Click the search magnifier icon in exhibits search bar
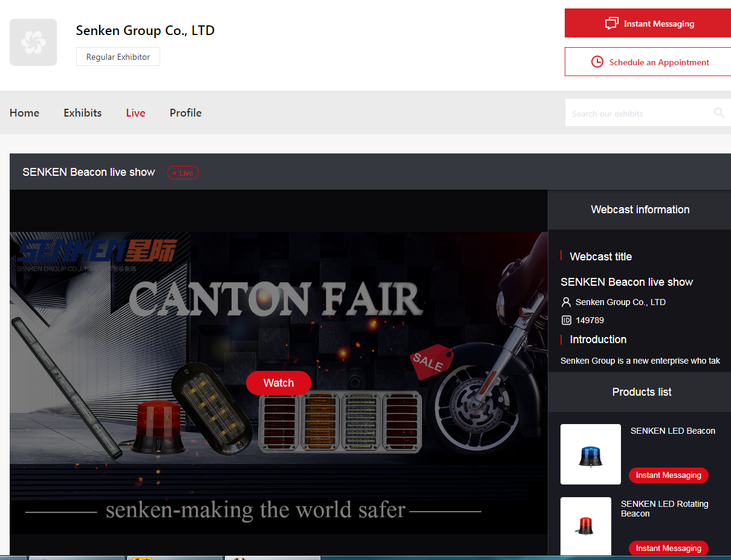The width and height of the screenshot is (731, 560). 719,113
